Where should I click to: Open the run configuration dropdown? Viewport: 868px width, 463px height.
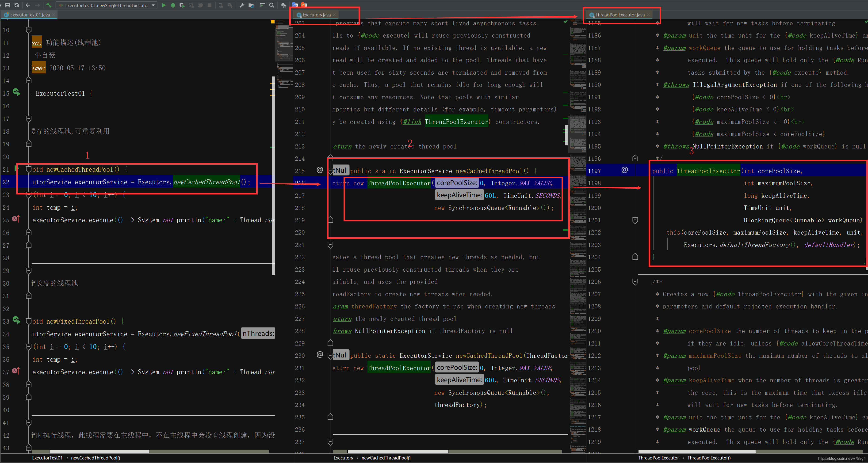[x=107, y=5]
